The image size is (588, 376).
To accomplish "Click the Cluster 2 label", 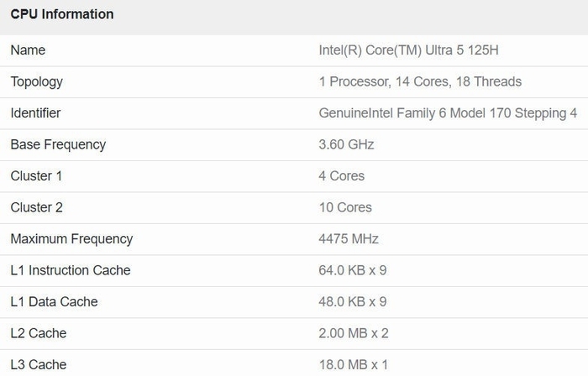I will [x=36, y=207].
